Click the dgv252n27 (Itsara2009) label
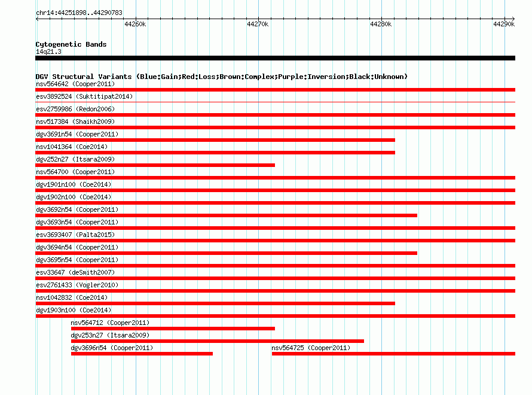This screenshot has width=532, height=395. (x=75, y=159)
